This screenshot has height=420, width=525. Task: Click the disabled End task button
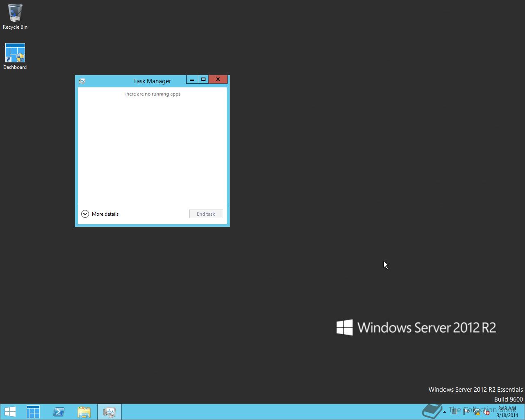[x=206, y=214]
